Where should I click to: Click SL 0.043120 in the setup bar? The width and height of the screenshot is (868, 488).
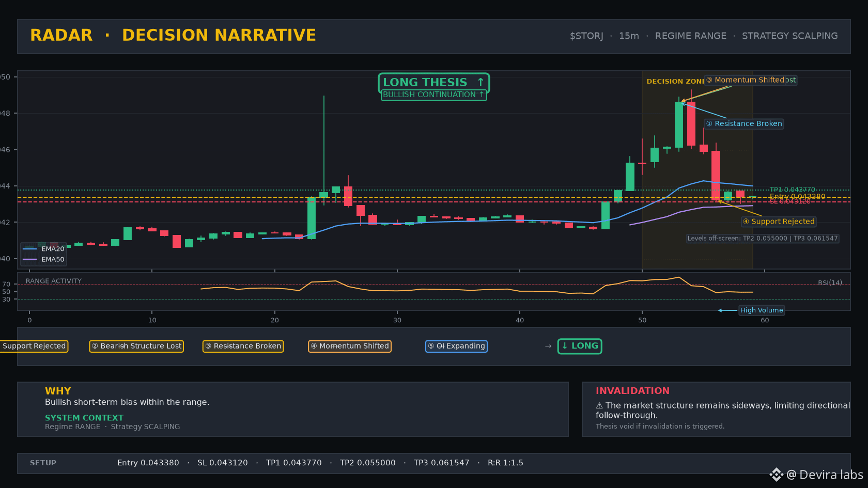tap(223, 463)
